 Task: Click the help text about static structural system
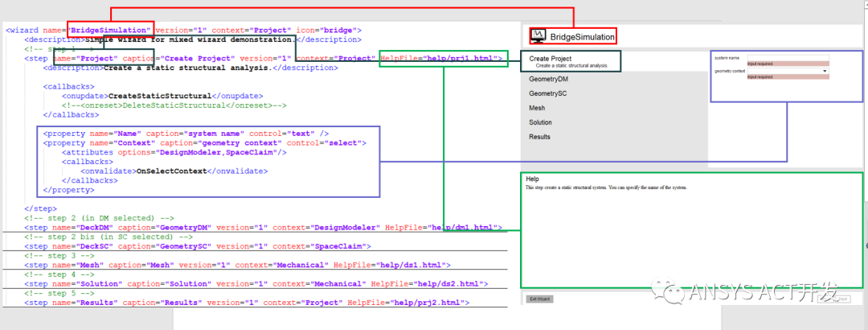(x=606, y=188)
